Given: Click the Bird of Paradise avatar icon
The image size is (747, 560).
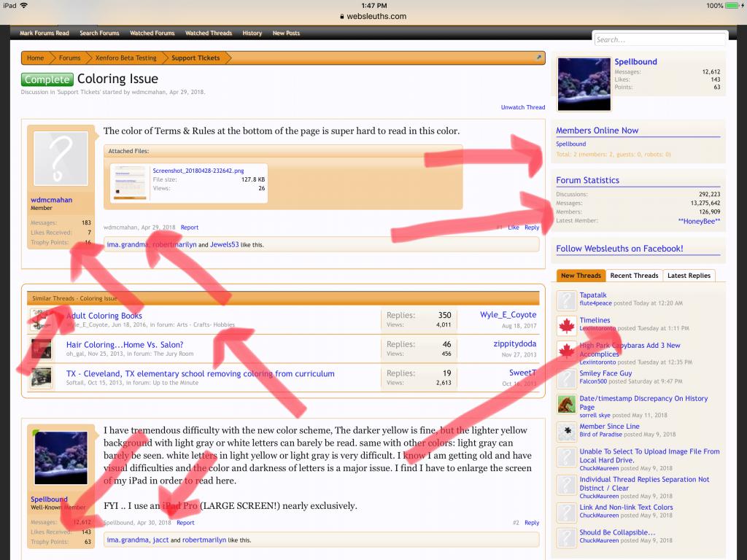Looking at the screenshot, I should point(567,430).
